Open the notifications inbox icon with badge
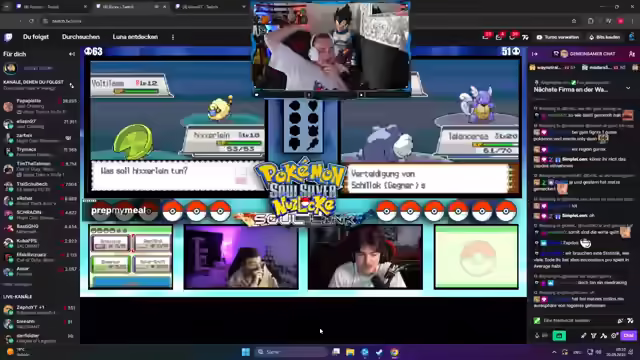The width and height of the screenshot is (640, 360). coord(499,37)
